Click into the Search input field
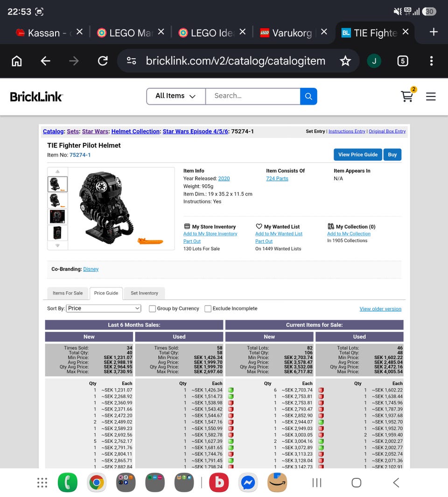 253,96
